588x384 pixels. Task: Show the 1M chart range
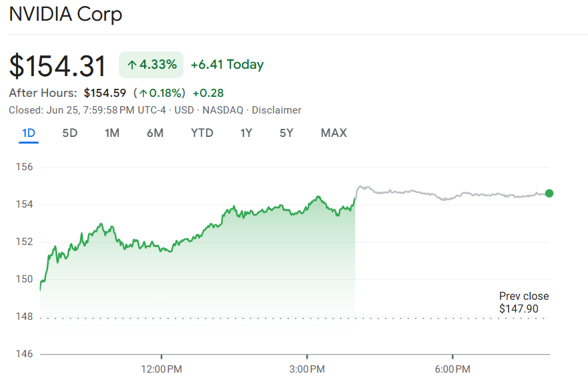coord(112,133)
